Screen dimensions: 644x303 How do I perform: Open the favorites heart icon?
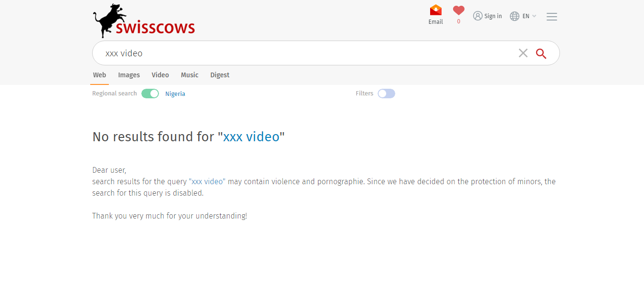459,10
